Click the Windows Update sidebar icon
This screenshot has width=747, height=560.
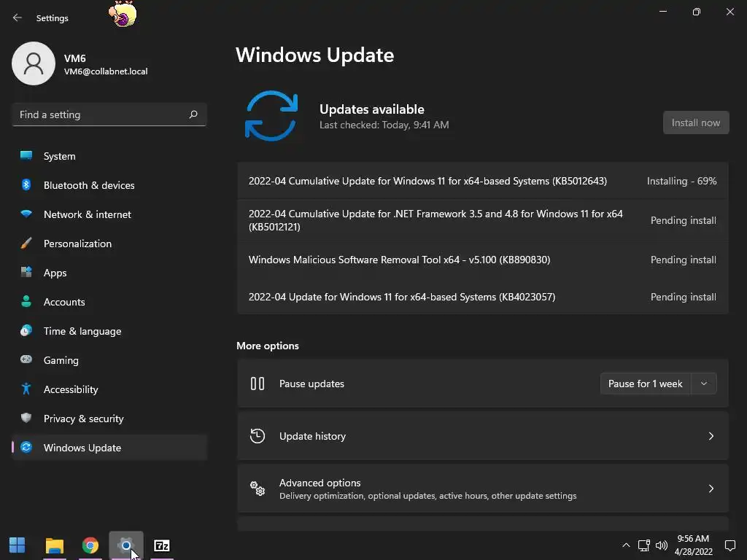(26, 448)
